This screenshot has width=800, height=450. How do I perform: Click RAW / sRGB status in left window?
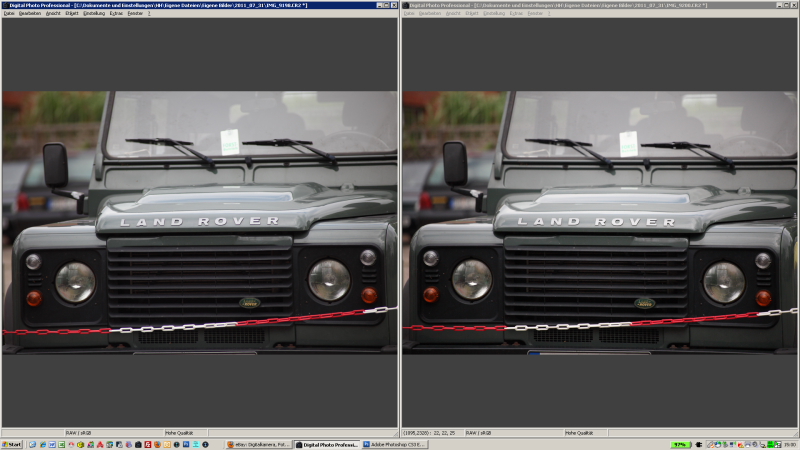tap(79, 433)
